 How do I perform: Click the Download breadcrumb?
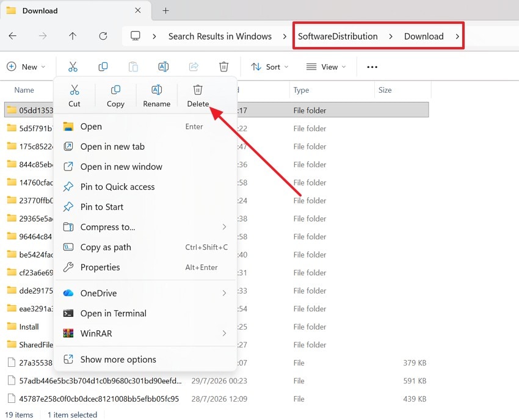[x=424, y=37]
